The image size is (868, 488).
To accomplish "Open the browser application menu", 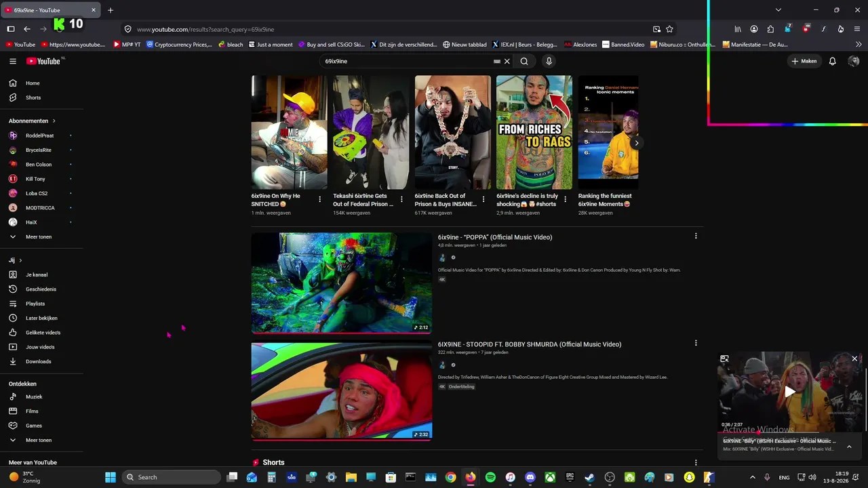I will coord(857,29).
